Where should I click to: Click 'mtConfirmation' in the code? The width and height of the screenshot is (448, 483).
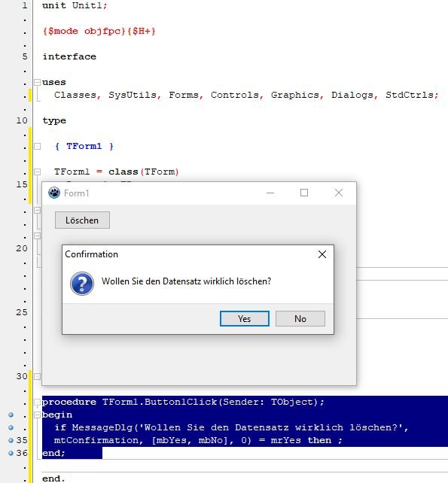pyautogui.click(x=96, y=440)
